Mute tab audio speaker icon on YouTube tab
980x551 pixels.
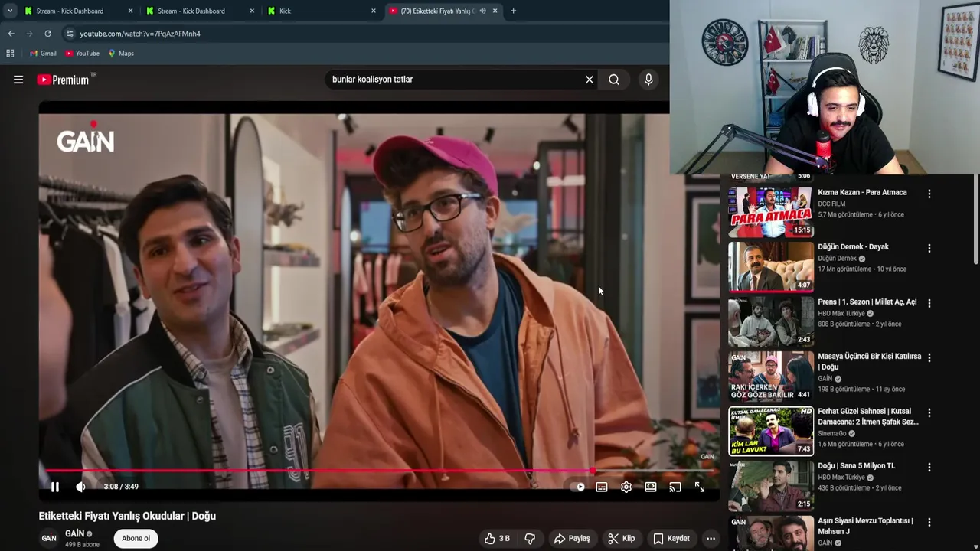[x=482, y=11]
